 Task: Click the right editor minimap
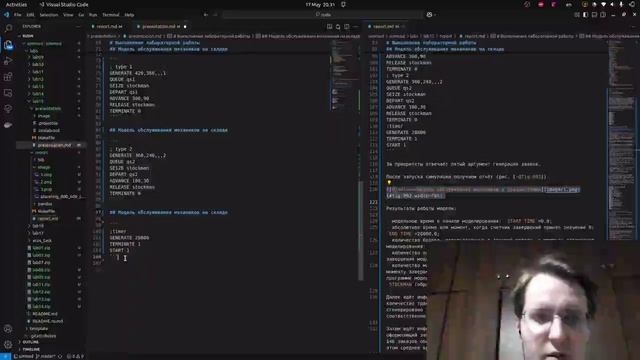pos(621,139)
